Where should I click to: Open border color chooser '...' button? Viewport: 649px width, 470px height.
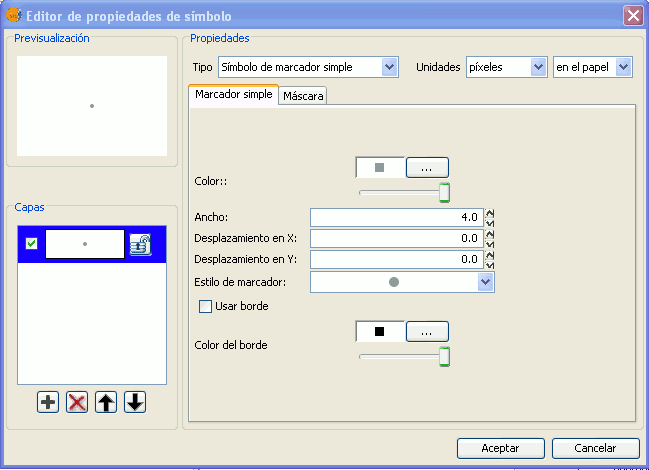427,332
